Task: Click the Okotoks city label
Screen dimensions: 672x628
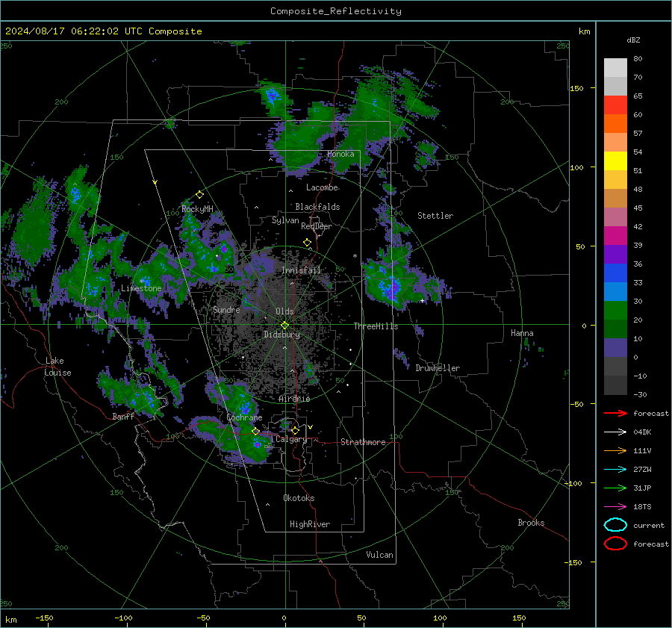Action: point(299,498)
